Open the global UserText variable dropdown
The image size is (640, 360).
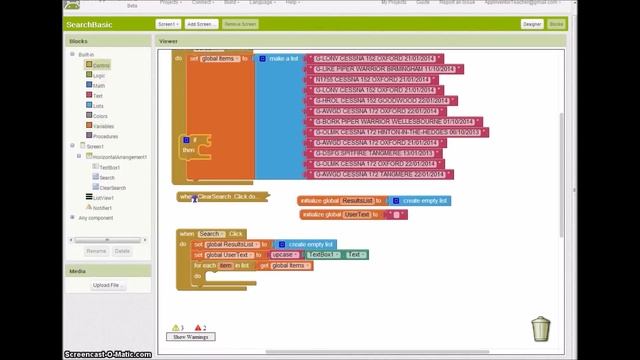229,255
